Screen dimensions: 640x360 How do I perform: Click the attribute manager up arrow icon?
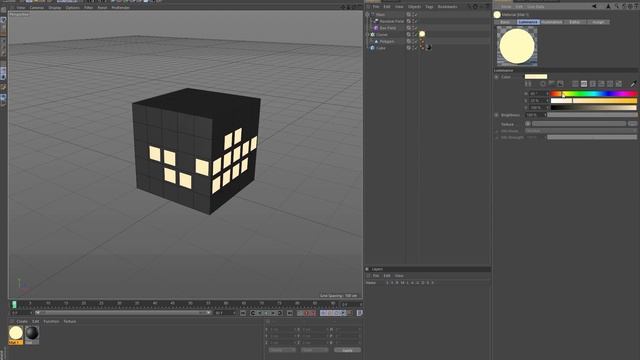608,7
